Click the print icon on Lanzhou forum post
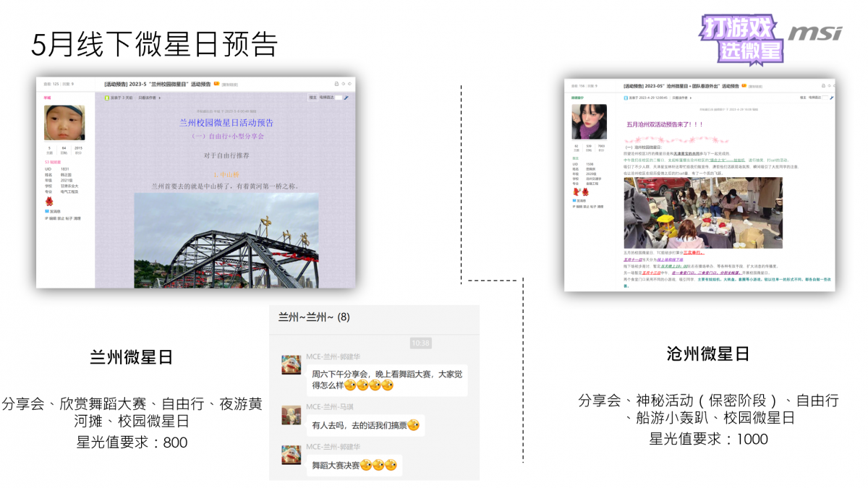 (336, 84)
